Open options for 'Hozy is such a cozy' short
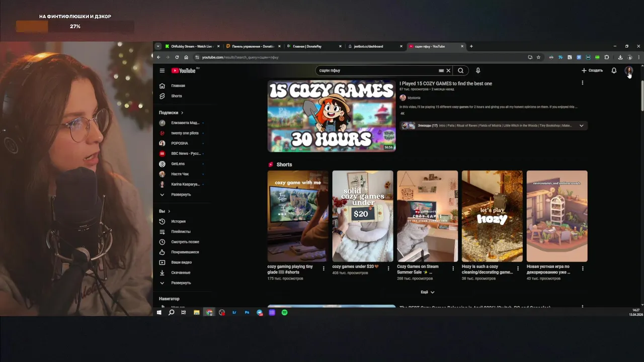This screenshot has height=362, width=644. [518, 268]
